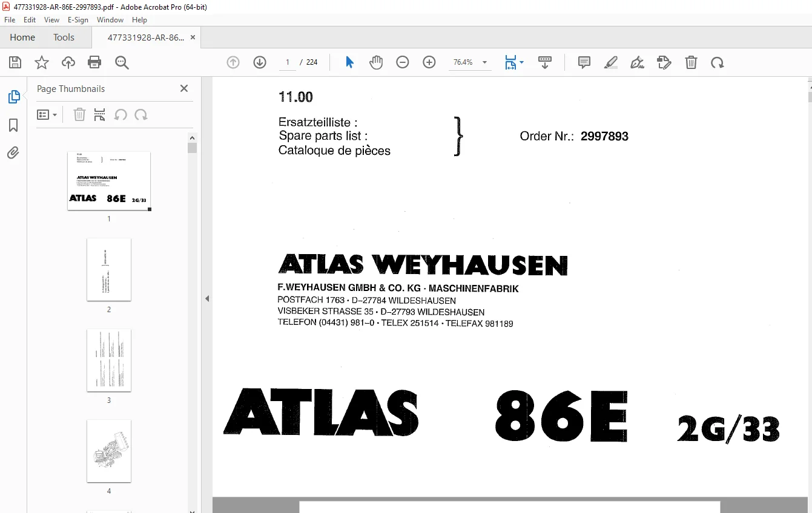812x513 pixels.
Task: Zoom out with the minus button
Action: (403, 62)
